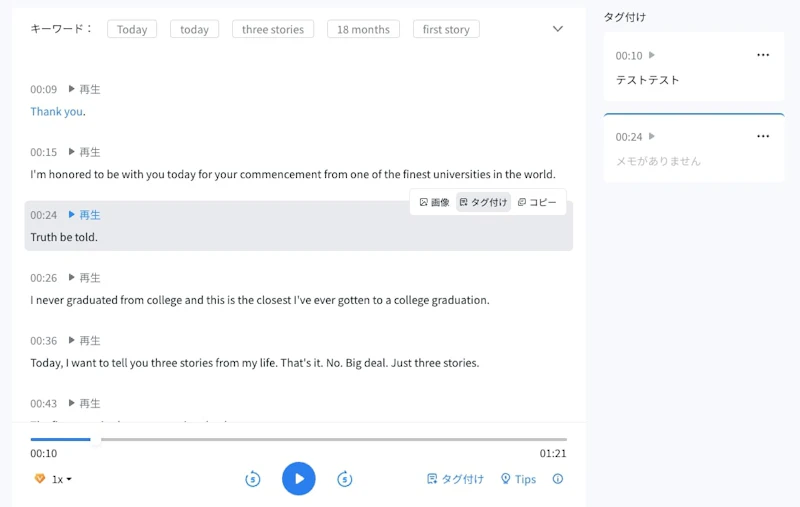The image size is (800, 507).
Task: Select the '18 months' keyword chip
Action: (x=363, y=29)
